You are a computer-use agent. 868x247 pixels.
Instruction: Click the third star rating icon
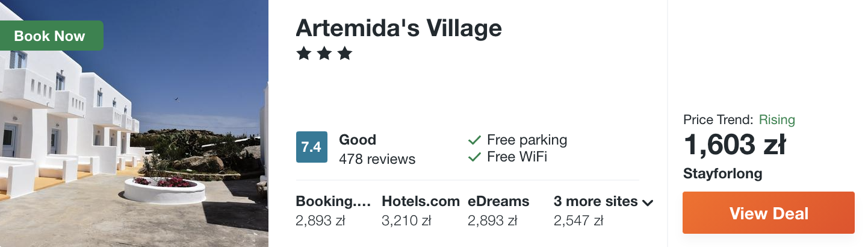pyautogui.click(x=344, y=54)
